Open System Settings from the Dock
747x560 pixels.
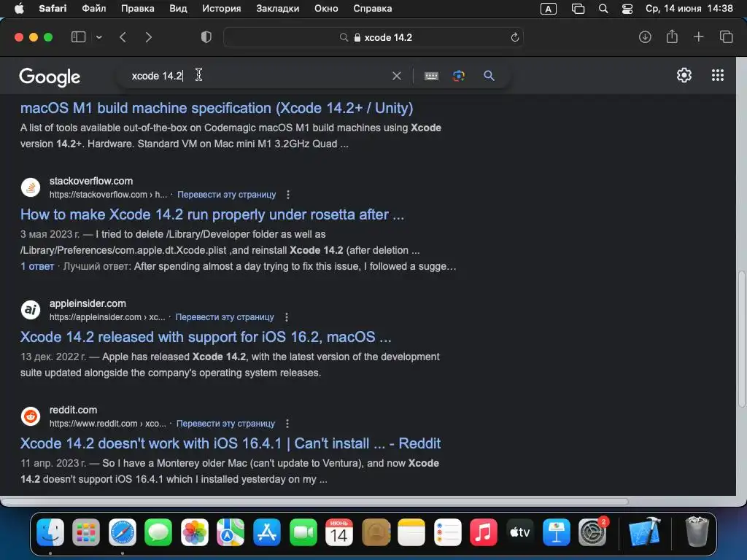click(x=592, y=532)
